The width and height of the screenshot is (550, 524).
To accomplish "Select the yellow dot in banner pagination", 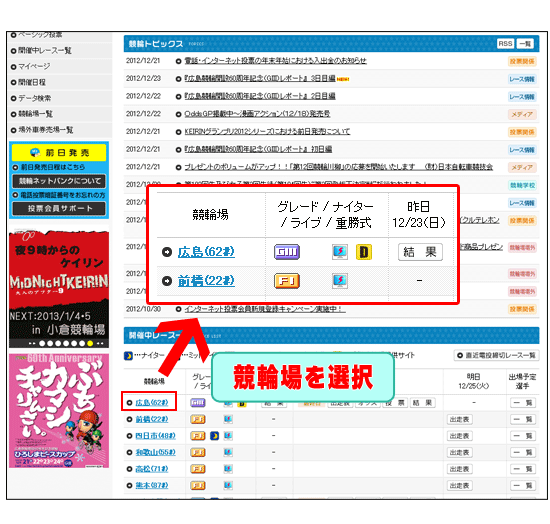I will tap(90, 343).
